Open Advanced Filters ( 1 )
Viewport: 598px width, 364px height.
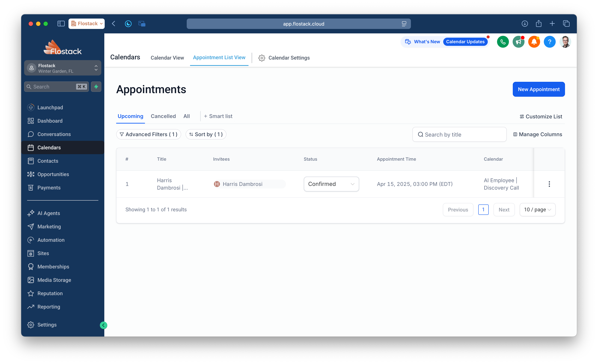pos(148,134)
